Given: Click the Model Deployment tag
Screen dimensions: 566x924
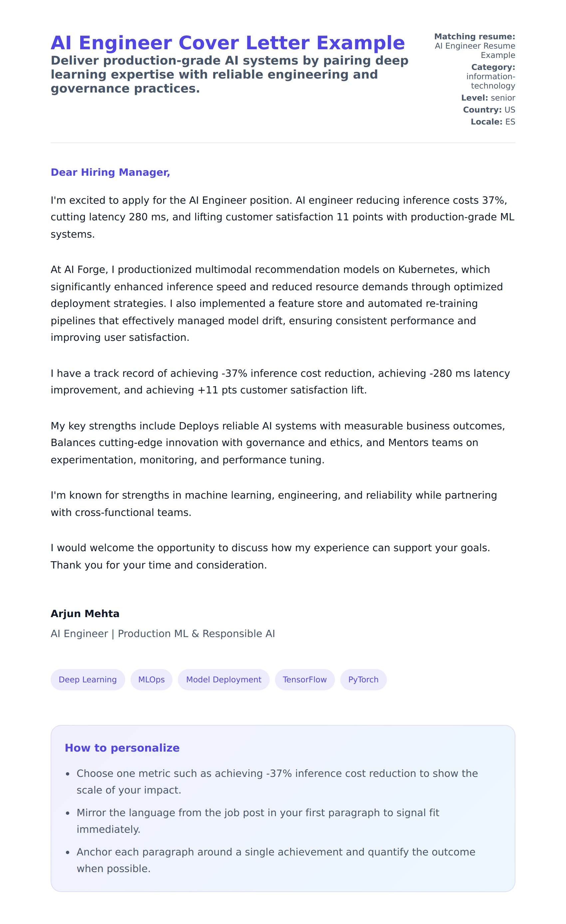Looking at the screenshot, I should point(223,679).
